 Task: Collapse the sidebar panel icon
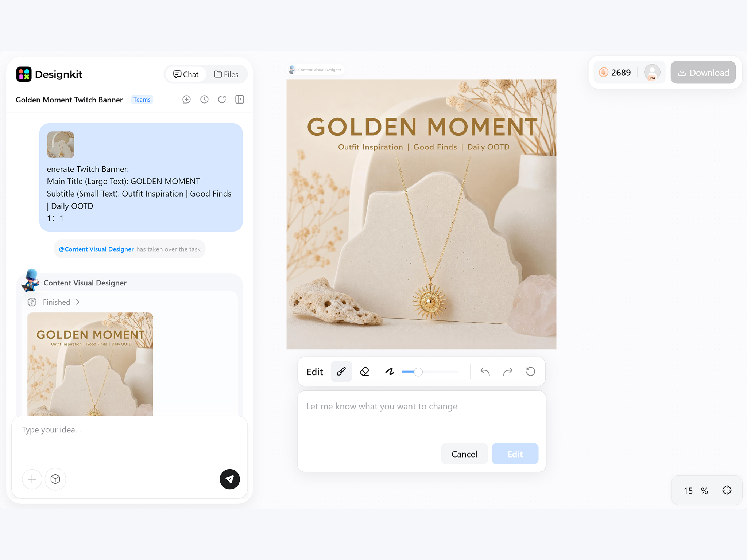click(240, 100)
